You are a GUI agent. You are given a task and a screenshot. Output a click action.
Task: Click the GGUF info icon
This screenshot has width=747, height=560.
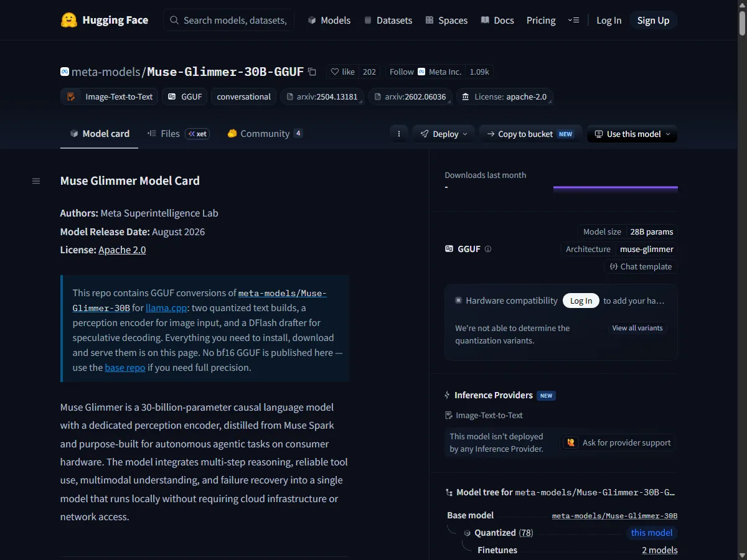488,249
